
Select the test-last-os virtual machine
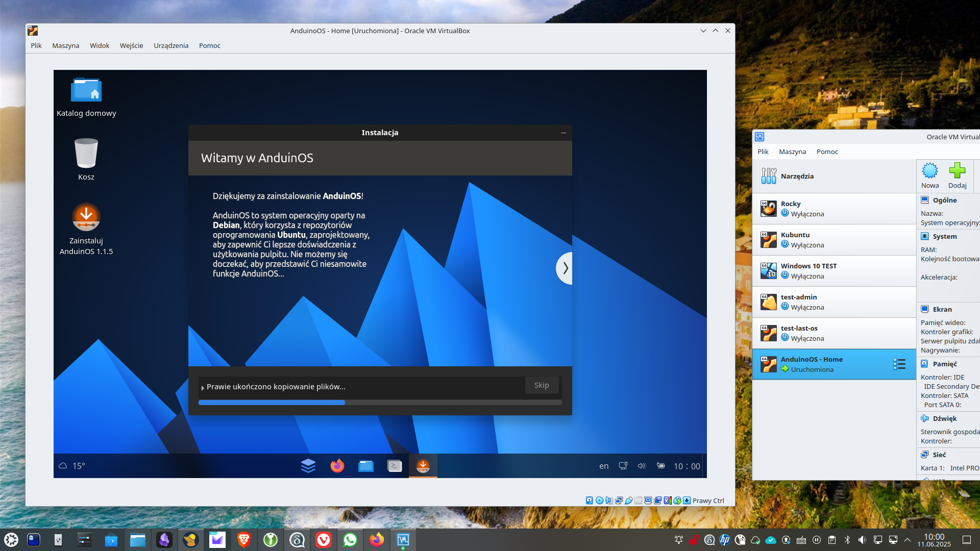coord(834,333)
